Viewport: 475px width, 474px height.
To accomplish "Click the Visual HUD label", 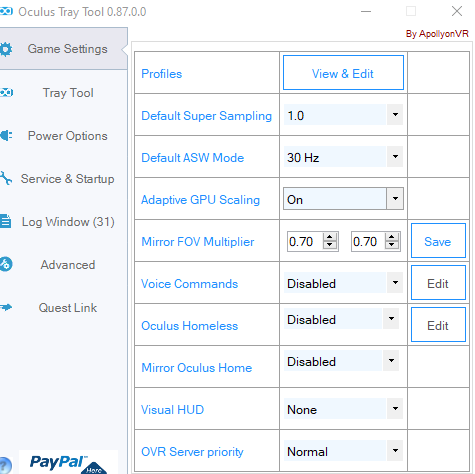I will (x=173, y=410).
